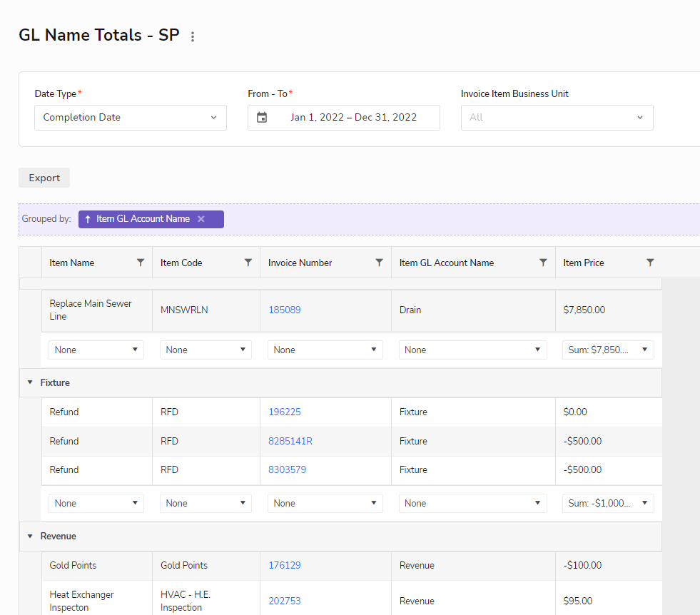Open filter for Item GL Account Name column
Screen dimensions: 700x615
pos(543,263)
